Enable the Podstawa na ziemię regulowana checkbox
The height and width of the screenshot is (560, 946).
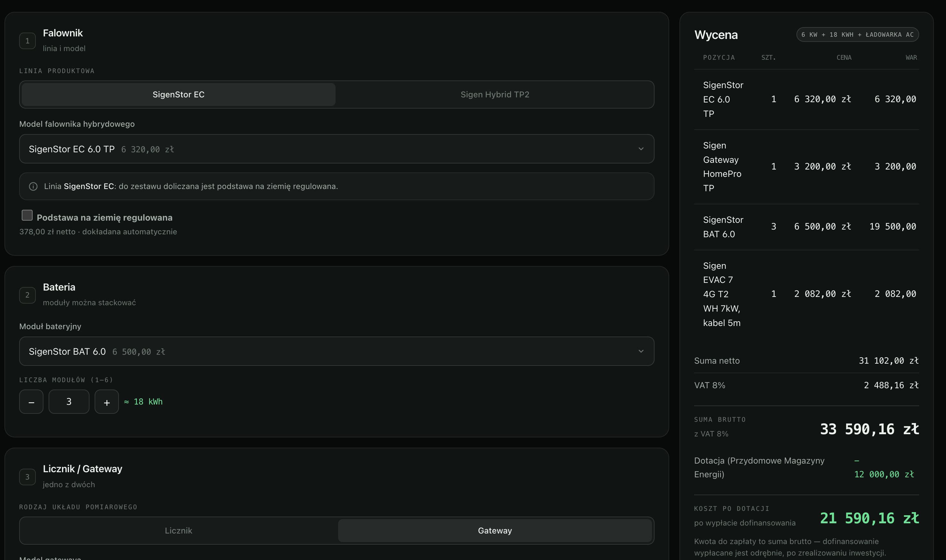27,215
